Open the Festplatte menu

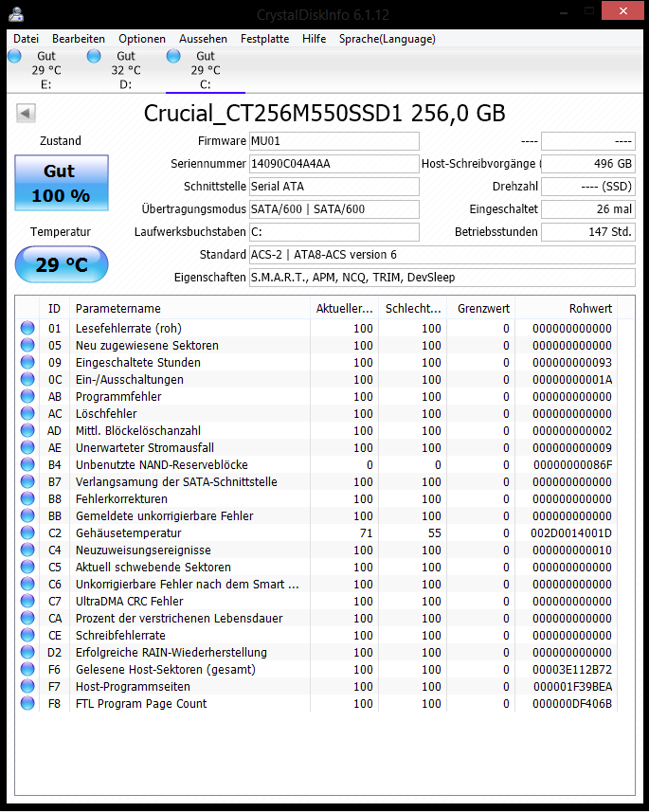(264, 39)
